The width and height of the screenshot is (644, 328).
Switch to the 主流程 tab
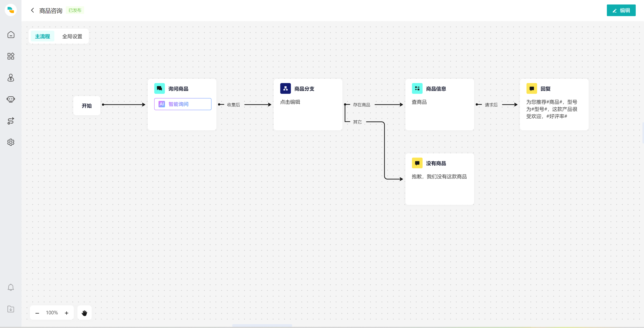43,36
